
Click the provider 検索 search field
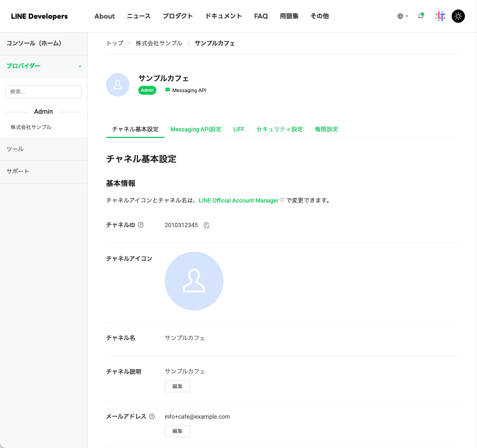(x=43, y=92)
